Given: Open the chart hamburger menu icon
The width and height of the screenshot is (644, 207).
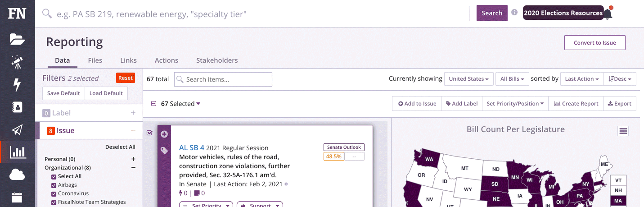Looking at the screenshot, I should tap(623, 131).
